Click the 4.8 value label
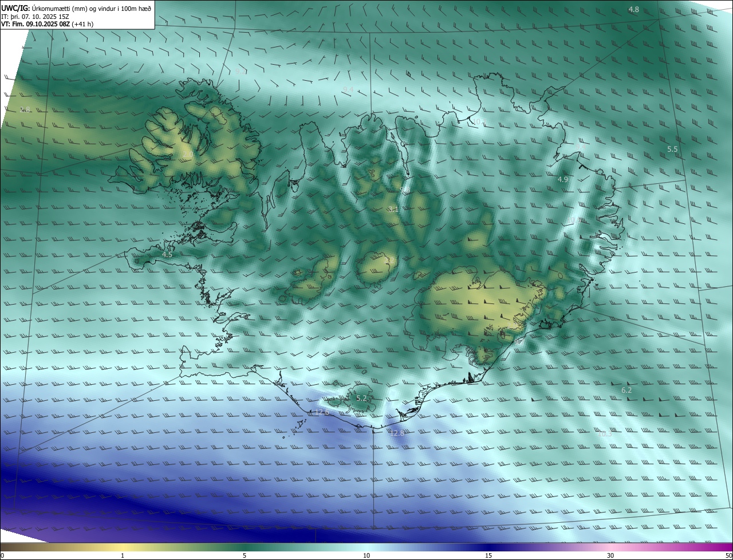Image resolution: width=733 pixels, height=560 pixels. (634, 10)
